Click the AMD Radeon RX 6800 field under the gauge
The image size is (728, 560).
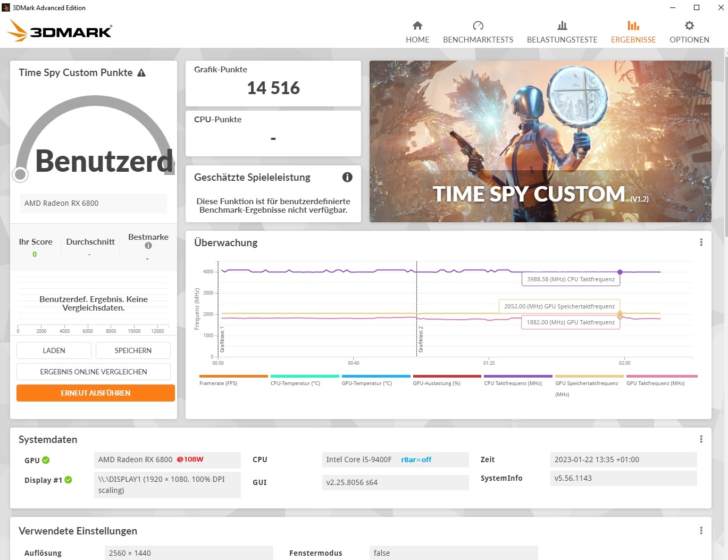(94, 203)
